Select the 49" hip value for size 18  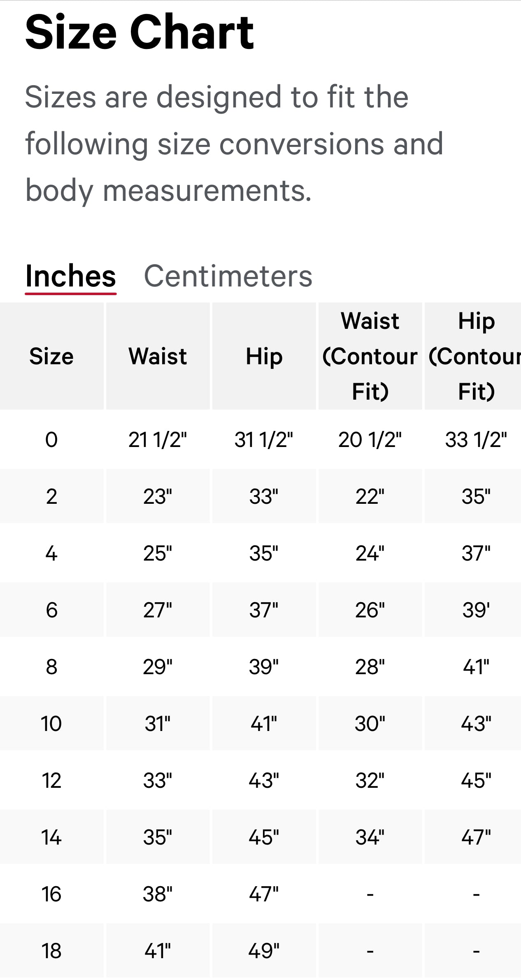pos(264,951)
